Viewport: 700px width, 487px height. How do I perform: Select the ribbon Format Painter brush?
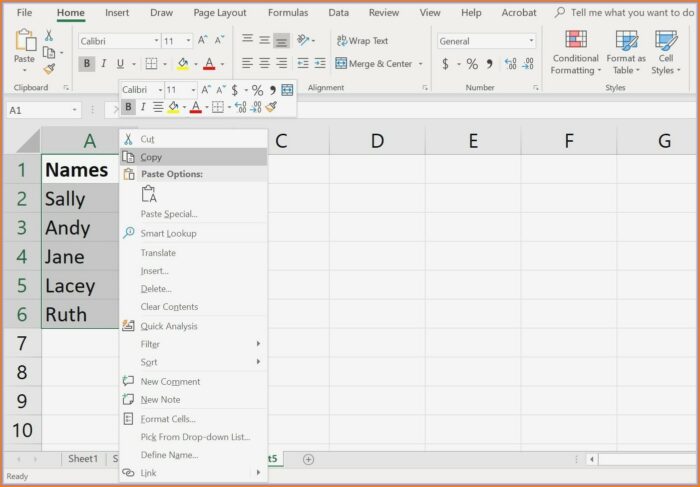49,69
